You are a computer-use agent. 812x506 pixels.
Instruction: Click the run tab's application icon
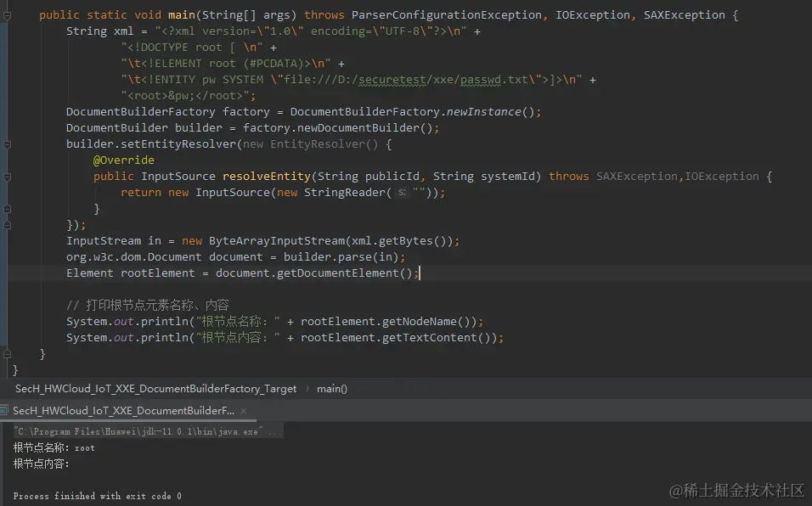[4, 410]
